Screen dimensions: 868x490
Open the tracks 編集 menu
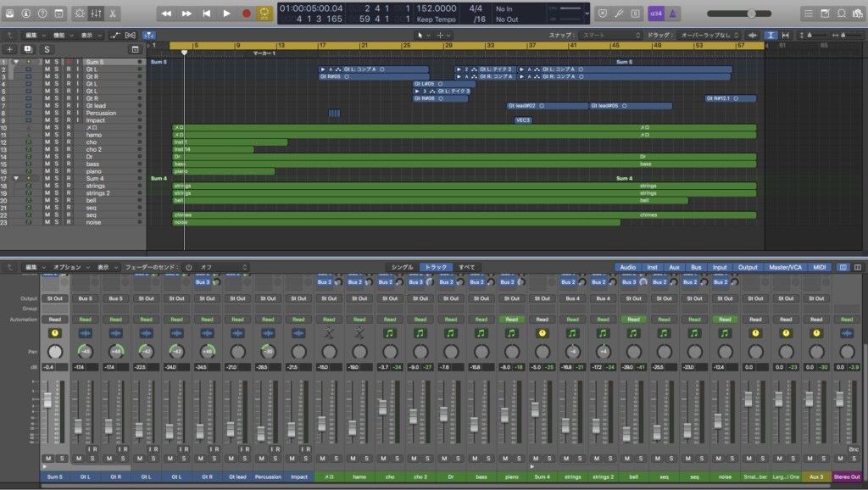tap(34, 35)
